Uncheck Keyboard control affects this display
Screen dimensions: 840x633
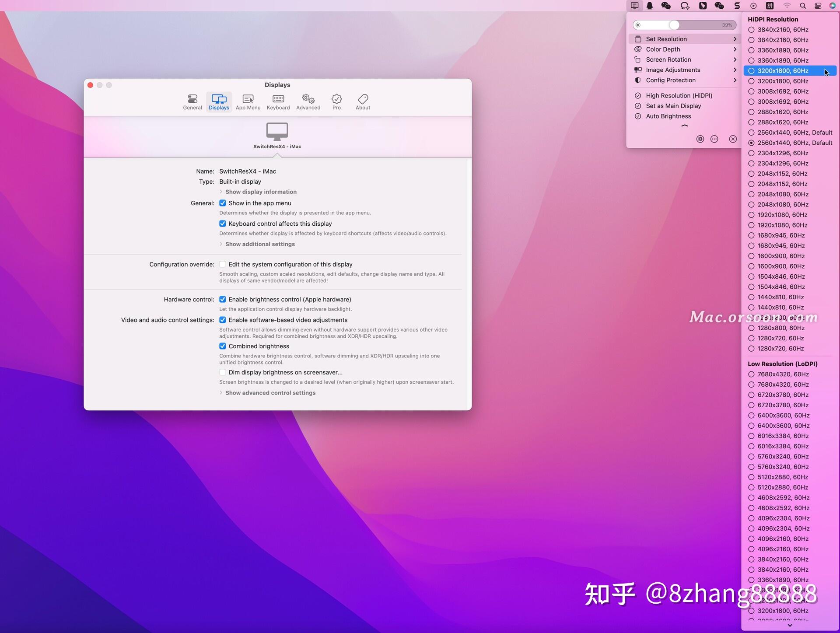223,224
